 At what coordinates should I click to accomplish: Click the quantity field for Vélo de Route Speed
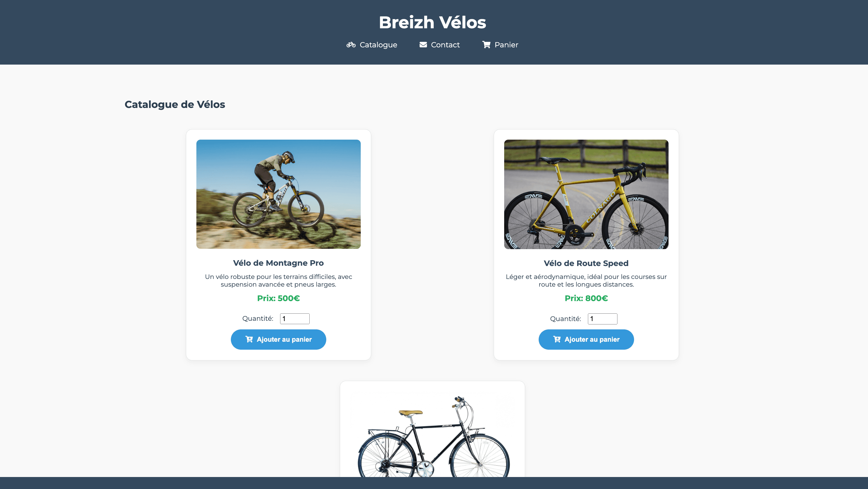(602, 319)
